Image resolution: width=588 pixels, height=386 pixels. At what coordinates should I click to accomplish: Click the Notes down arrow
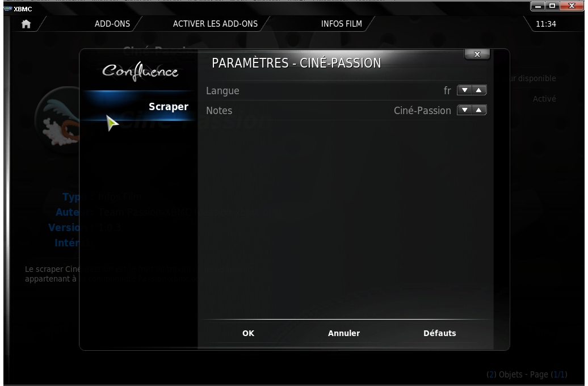465,110
